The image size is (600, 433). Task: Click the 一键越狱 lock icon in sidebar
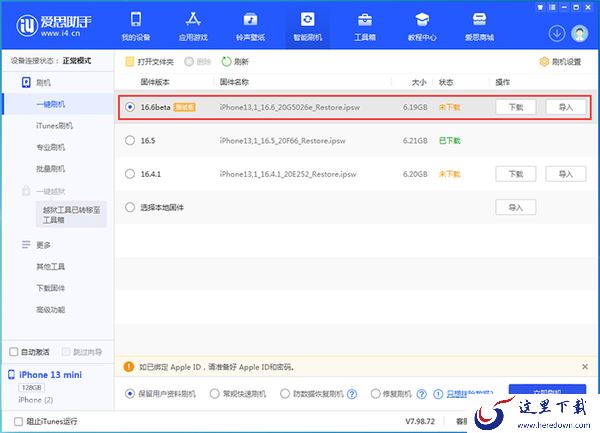pyautogui.click(x=26, y=190)
